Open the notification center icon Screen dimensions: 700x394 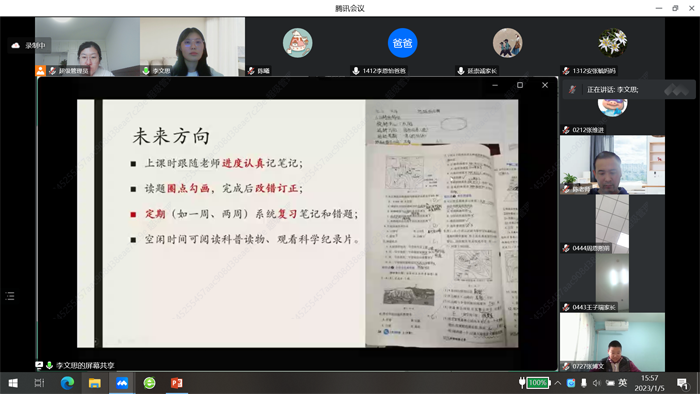click(682, 383)
